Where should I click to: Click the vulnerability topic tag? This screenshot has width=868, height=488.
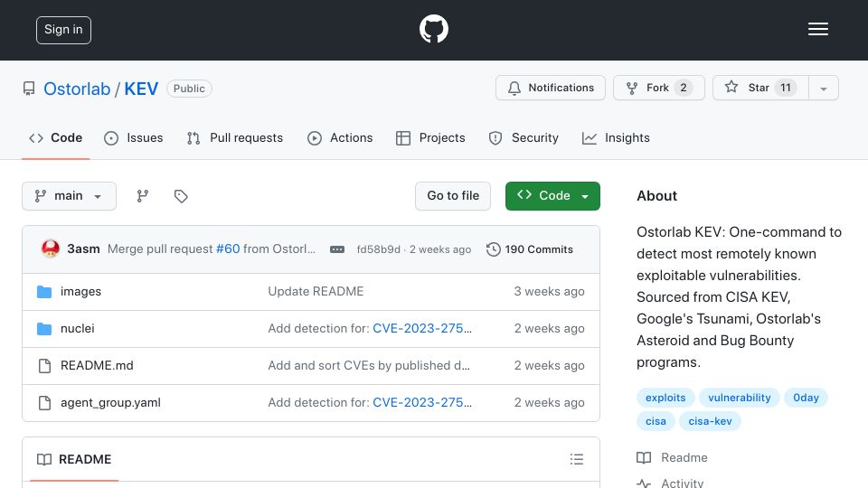740,398
